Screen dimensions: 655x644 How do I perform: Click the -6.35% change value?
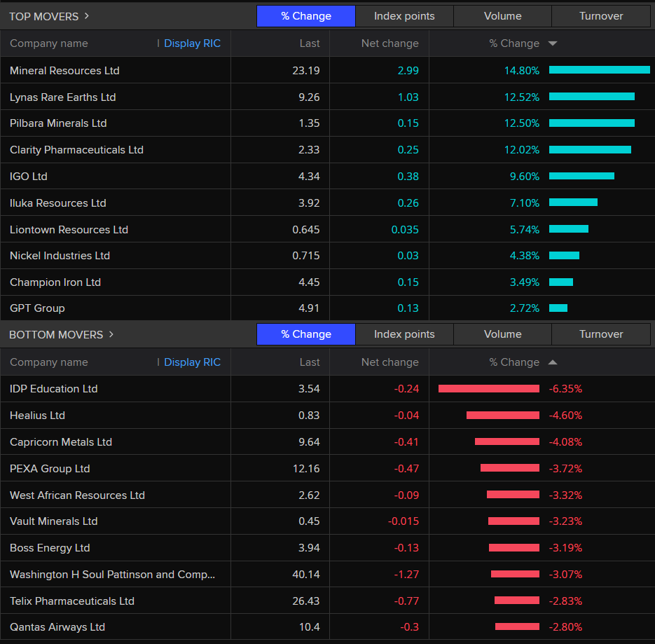[x=565, y=389]
